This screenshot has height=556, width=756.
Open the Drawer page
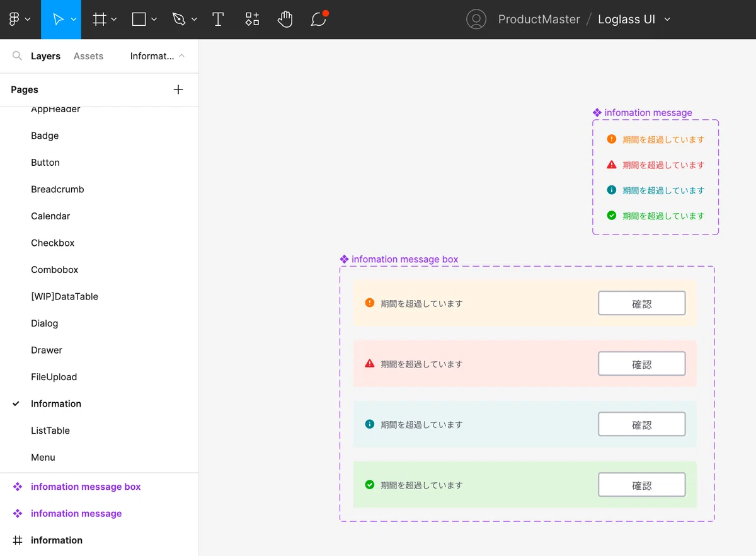click(x=47, y=350)
